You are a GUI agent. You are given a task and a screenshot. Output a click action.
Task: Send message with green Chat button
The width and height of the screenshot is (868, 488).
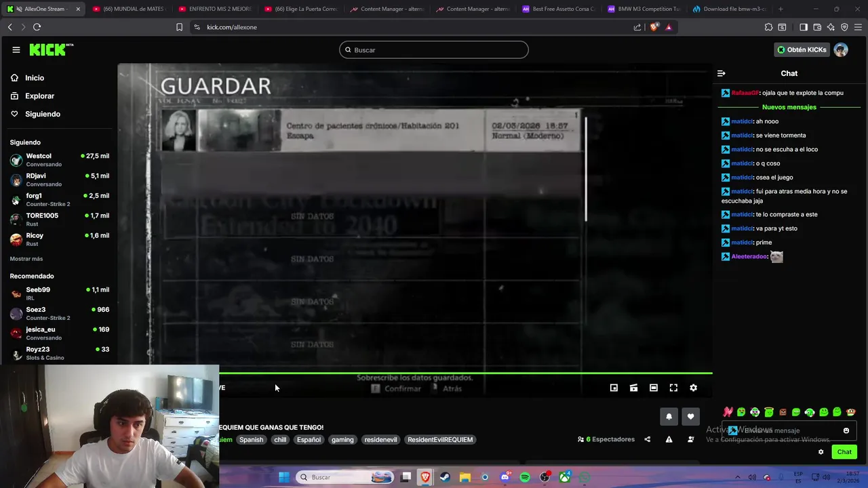click(x=844, y=452)
